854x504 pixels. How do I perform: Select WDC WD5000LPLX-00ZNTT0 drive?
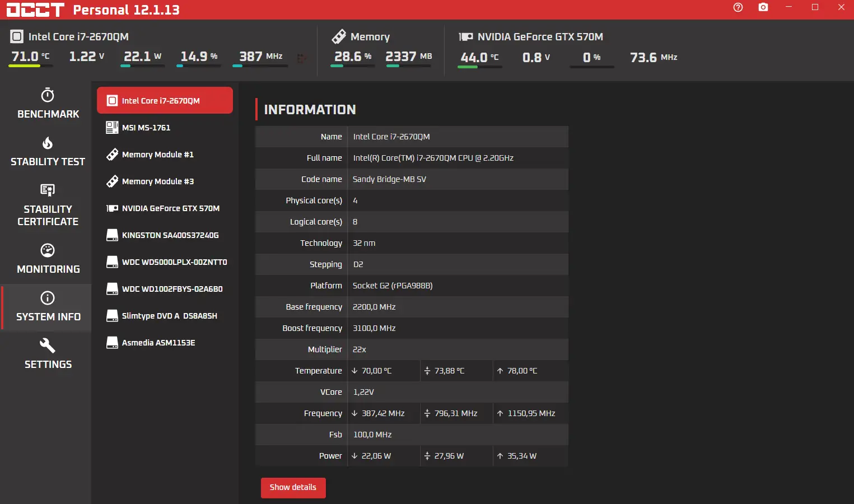165,262
